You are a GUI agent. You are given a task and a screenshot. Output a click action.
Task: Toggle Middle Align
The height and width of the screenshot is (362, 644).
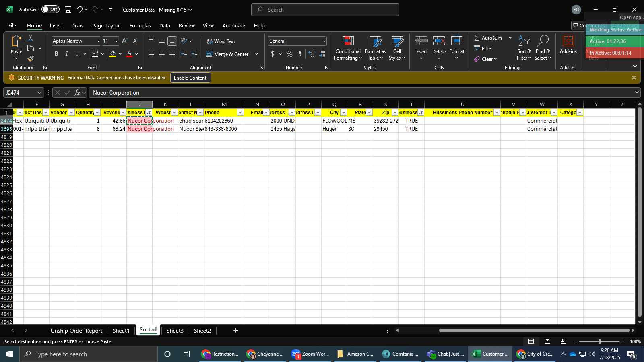(162, 41)
